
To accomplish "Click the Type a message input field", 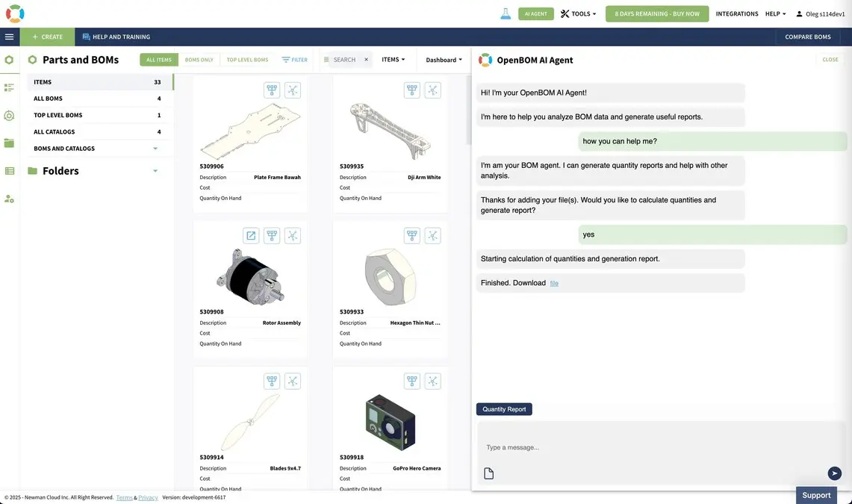I will click(650, 447).
